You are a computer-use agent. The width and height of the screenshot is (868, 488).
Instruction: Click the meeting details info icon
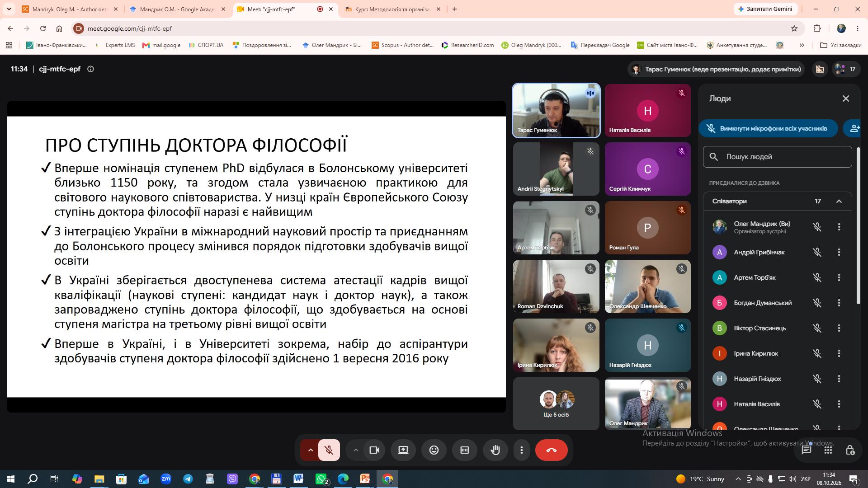click(x=90, y=69)
